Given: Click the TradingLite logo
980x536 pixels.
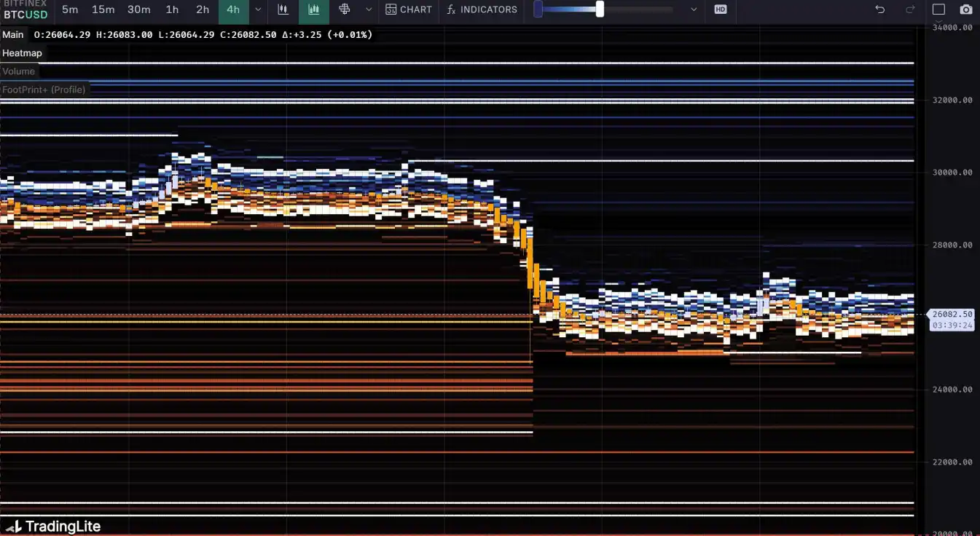Looking at the screenshot, I should tap(54, 526).
